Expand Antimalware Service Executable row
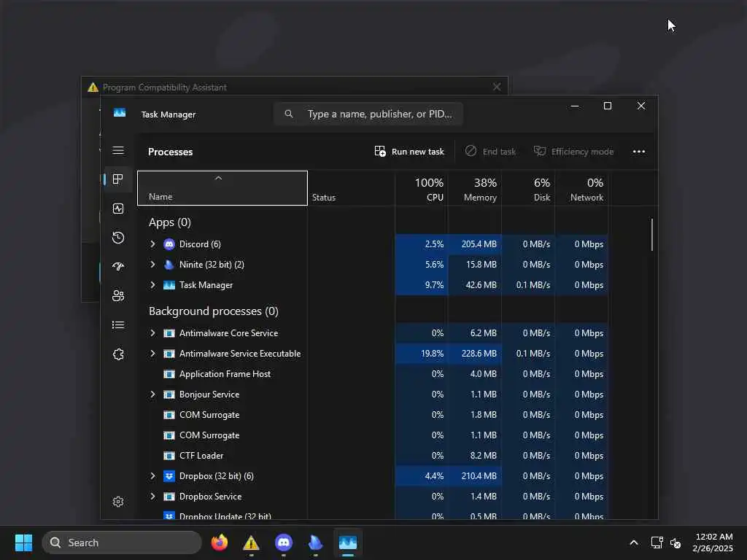Viewport: 747px width, 560px height. tap(153, 354)
